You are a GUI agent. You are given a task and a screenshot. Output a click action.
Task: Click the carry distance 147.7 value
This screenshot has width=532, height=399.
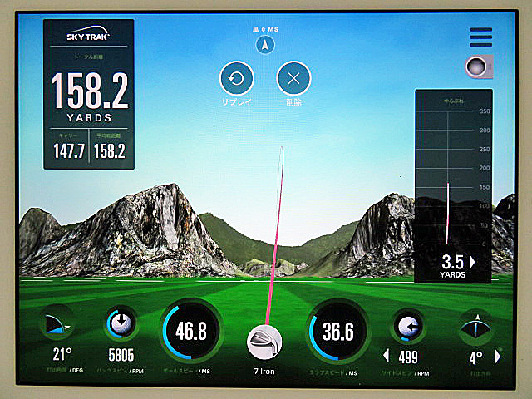coord(69,151)
